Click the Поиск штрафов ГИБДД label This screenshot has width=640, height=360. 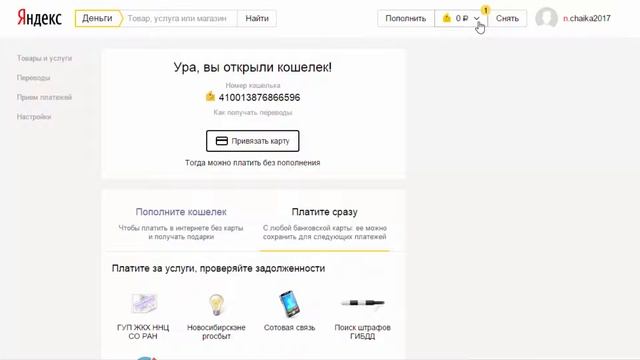(362, 332)
